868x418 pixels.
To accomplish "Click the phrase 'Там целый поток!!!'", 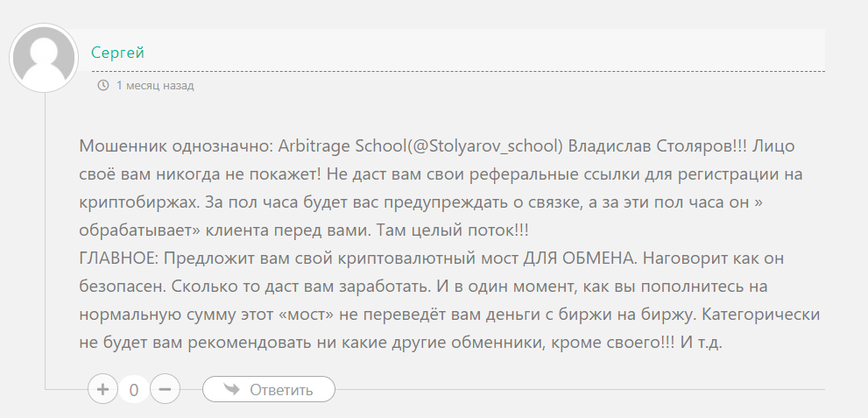I will pyautogui.click(x=452, y=230).
